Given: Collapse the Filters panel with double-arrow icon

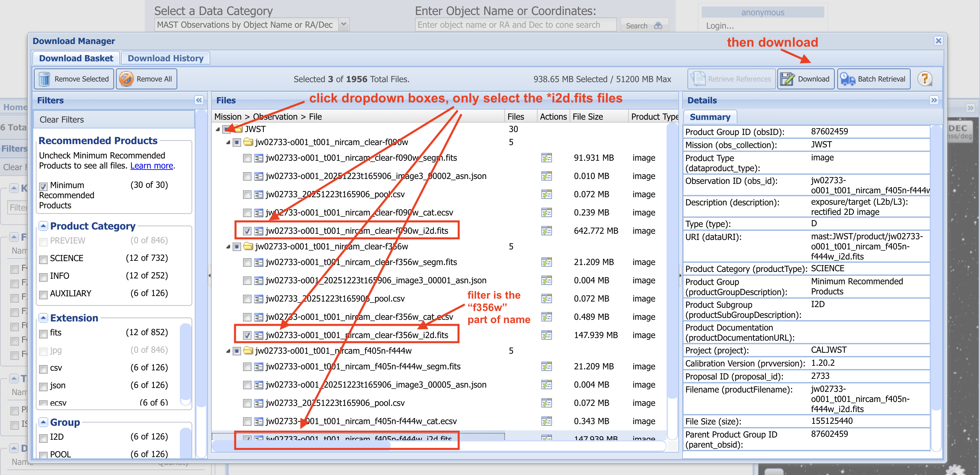Looking at the screenshot, I should point(199,100).
